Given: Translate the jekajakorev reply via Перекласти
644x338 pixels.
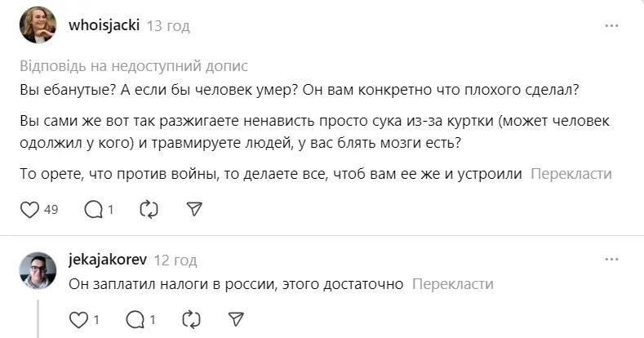Looking at the screenshot, I should pos(453,283).
